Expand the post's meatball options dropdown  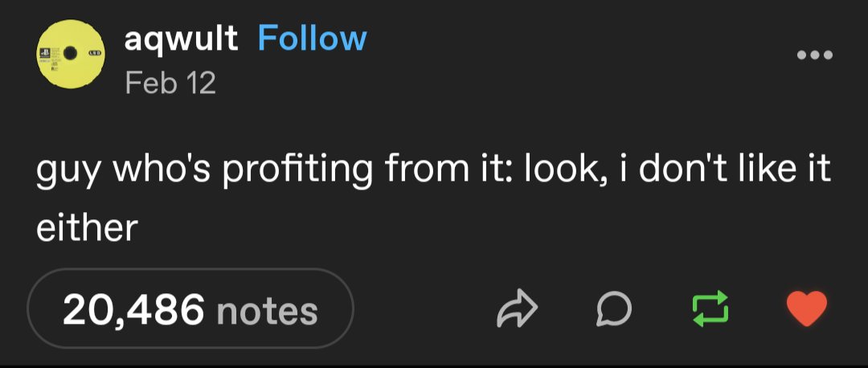[x=815, y=55]
